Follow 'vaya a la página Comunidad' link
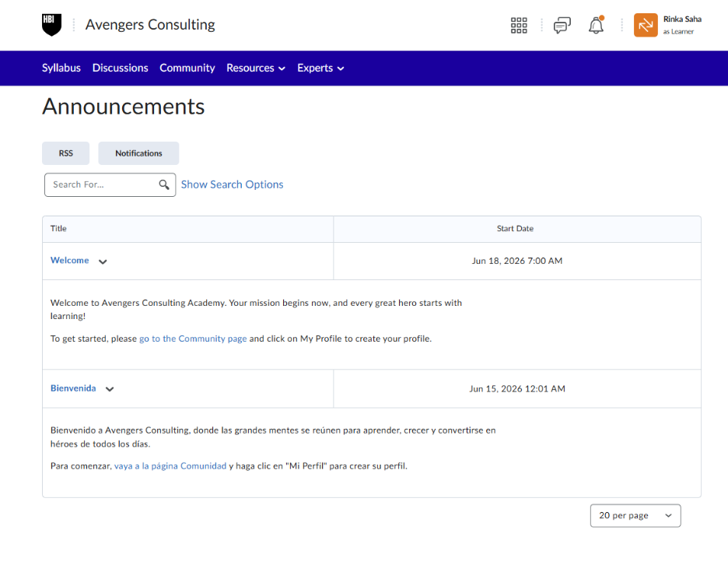Screen dimensions: 728x586 170,465
